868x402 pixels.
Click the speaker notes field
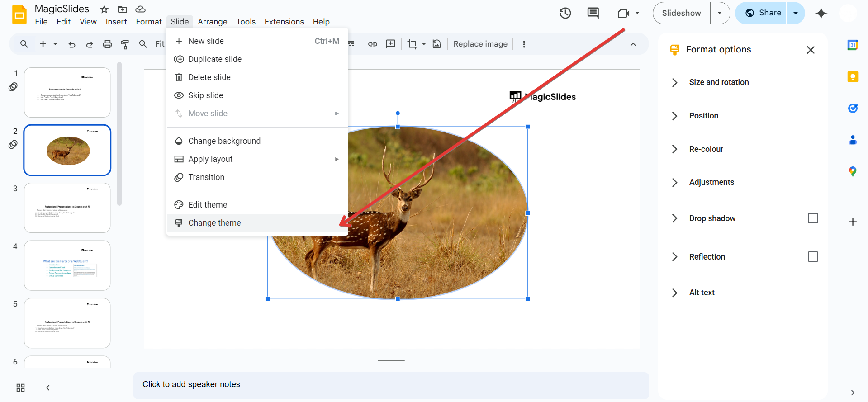[391, 384]
